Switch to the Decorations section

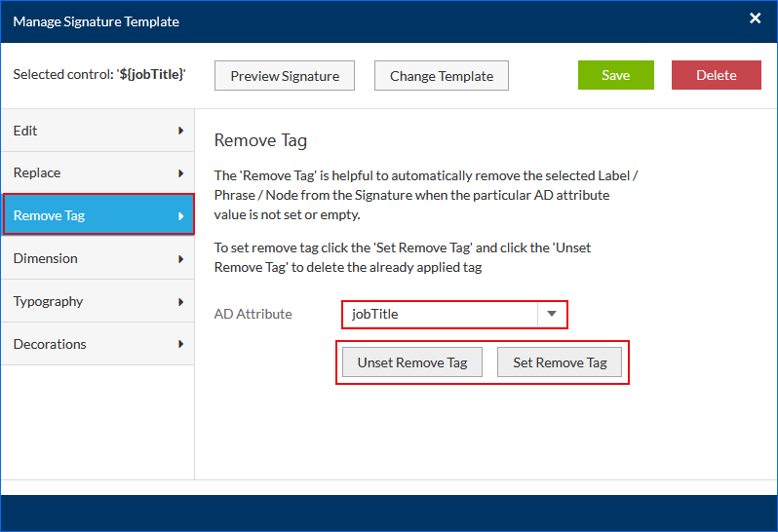pos(88,344)
